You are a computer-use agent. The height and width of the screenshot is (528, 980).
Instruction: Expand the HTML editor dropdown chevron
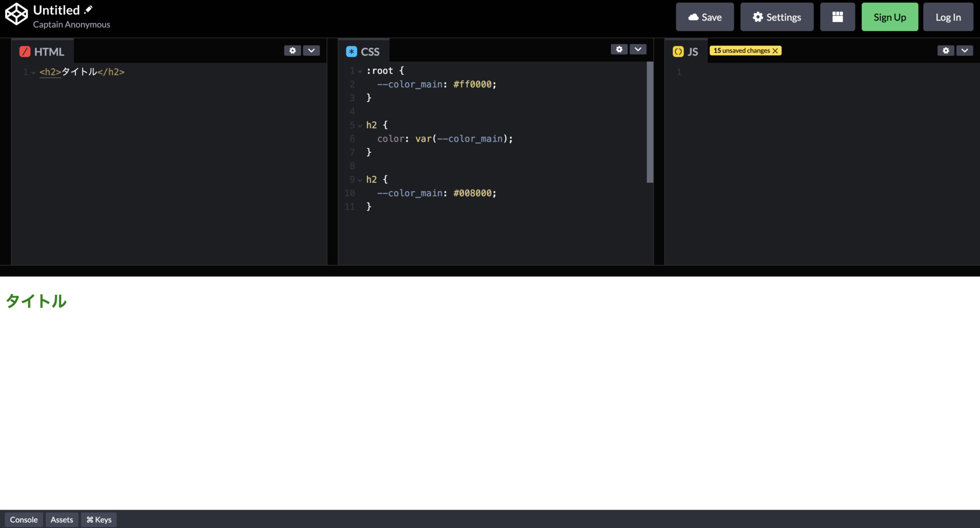311,51
